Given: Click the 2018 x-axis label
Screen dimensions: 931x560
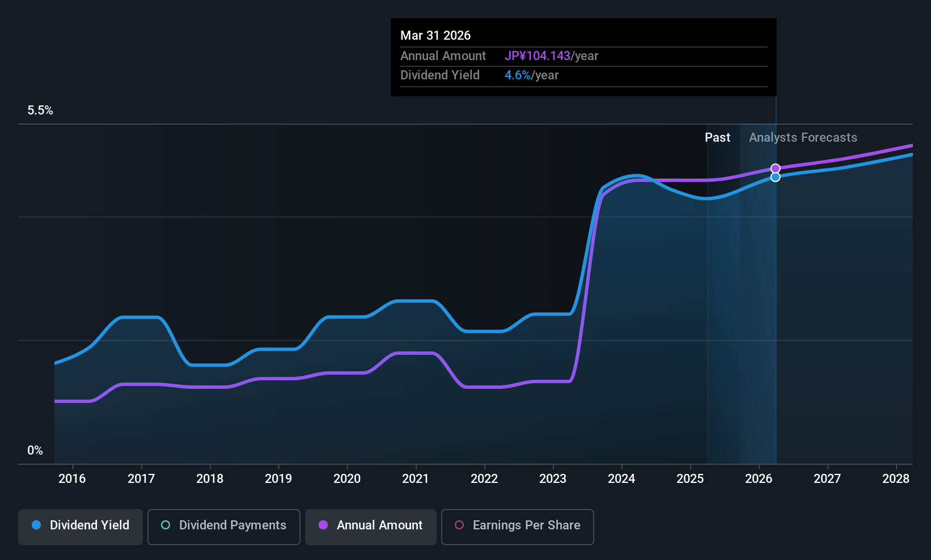Looking at the screenshot, I should (210, 479).
